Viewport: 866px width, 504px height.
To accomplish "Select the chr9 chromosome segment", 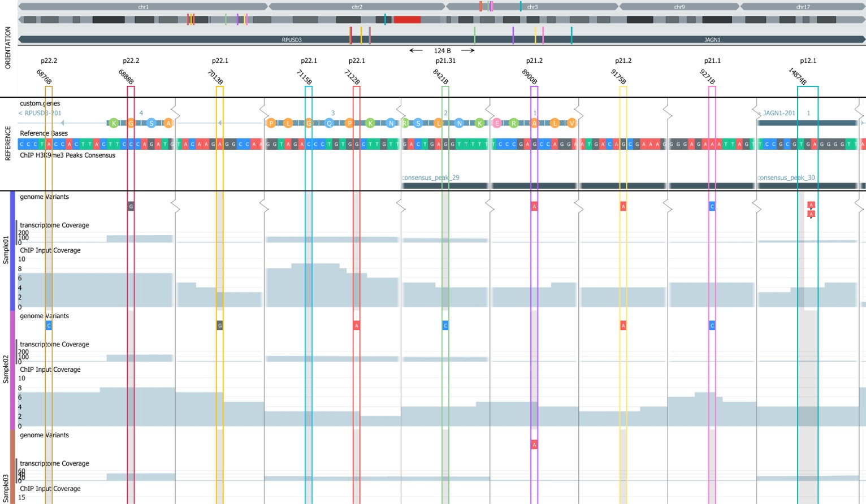I will click(x=679, y=7).
